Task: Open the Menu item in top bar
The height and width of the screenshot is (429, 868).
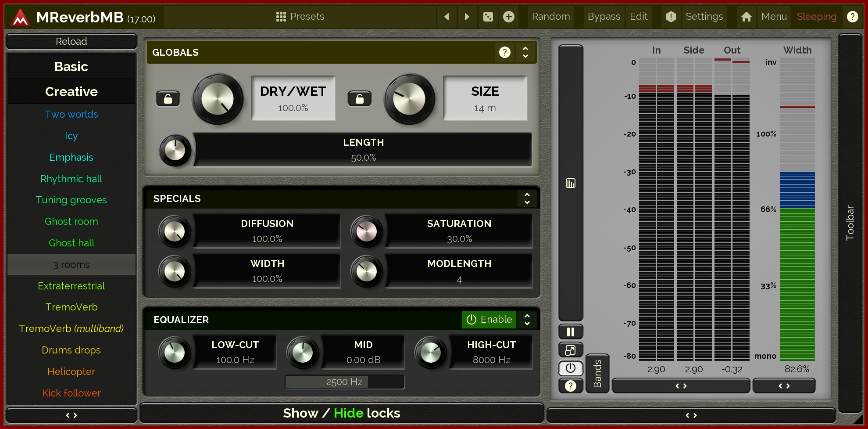Action: (x=774, y=17)
